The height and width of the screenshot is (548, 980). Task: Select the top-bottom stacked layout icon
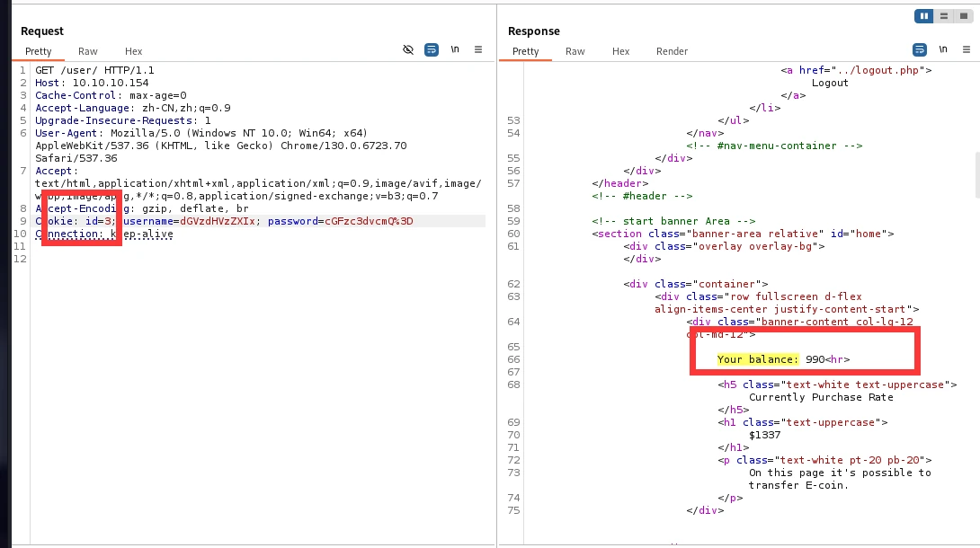click(944, 16)
